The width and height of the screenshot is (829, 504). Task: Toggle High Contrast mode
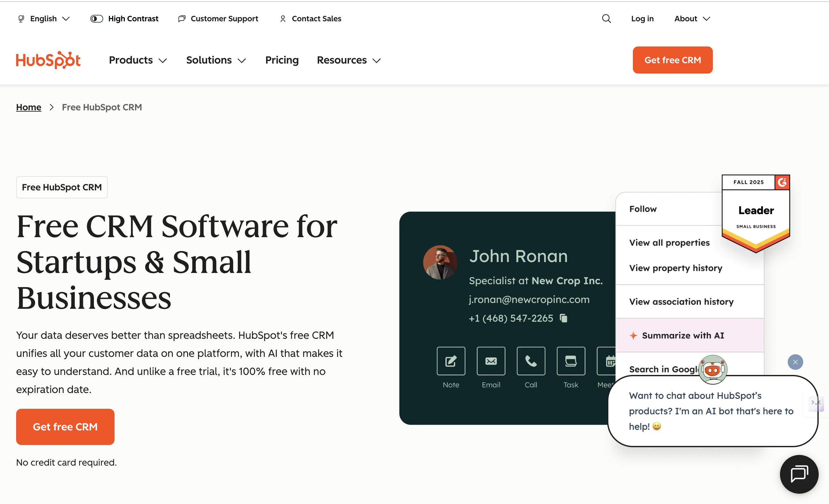click(96, 19)
